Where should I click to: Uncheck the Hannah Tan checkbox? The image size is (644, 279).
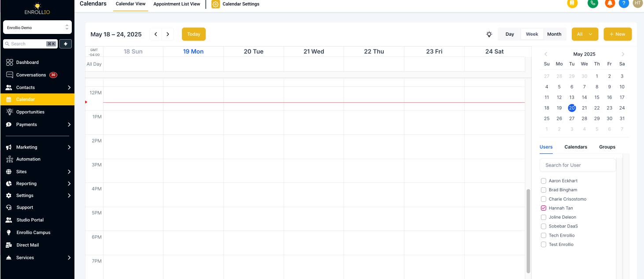[544, 208]
